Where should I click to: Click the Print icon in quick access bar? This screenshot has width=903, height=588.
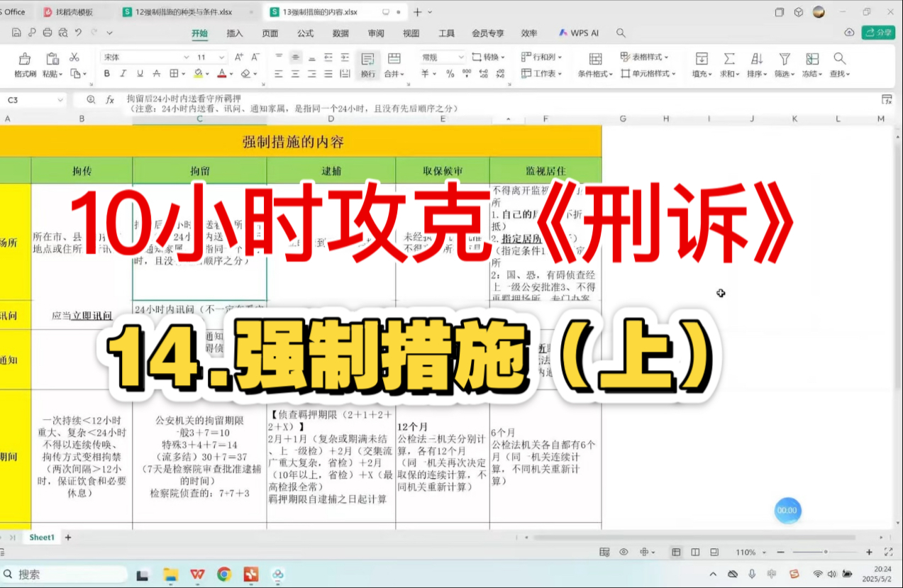point(48,33)
